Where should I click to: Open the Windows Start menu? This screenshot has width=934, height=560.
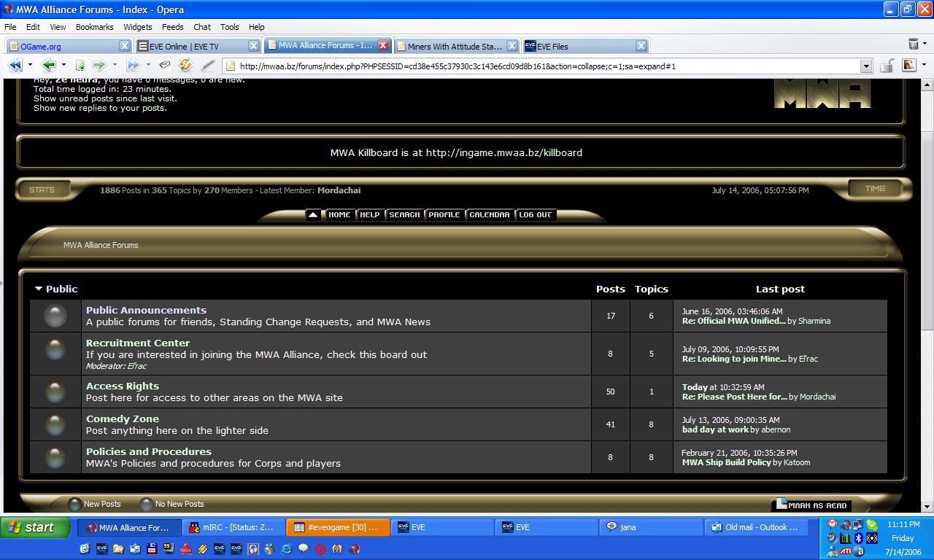35,527
